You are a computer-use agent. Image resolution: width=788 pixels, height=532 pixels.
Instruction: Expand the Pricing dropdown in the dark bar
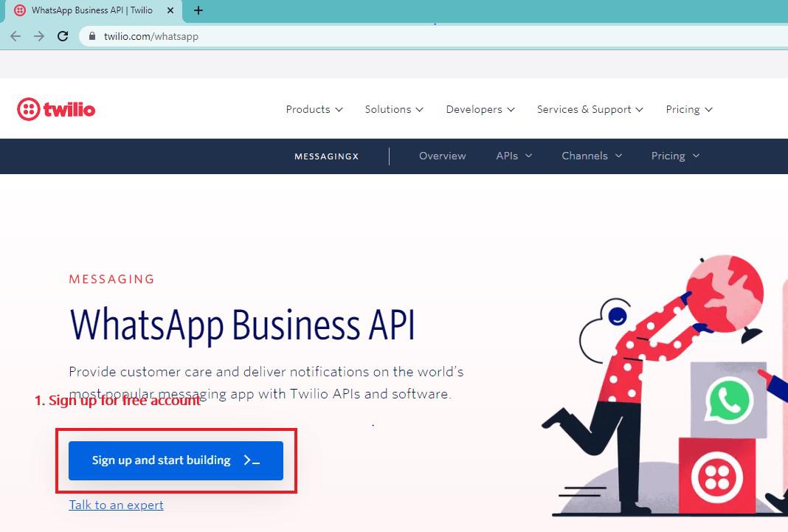click(675, 156)
